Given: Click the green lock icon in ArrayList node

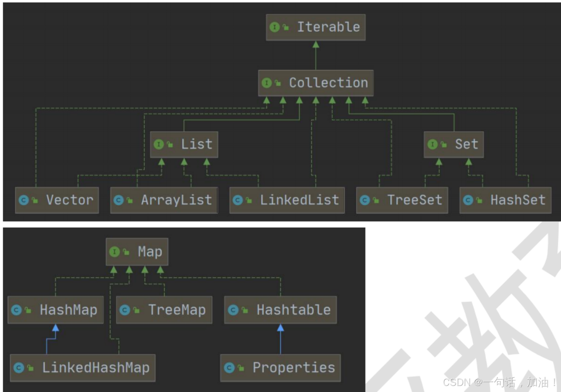Looking at the screenshot, I should tap(129, 200).
